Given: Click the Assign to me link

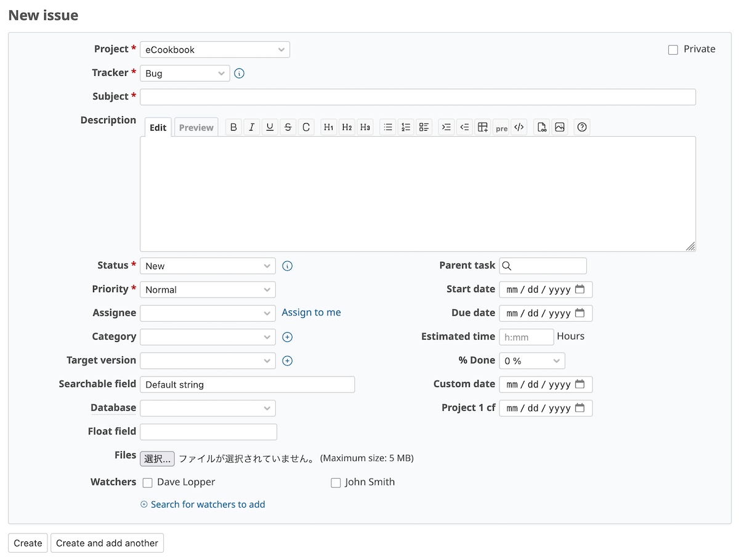Looking at the screenshot, I should click(x=311, y=312).
